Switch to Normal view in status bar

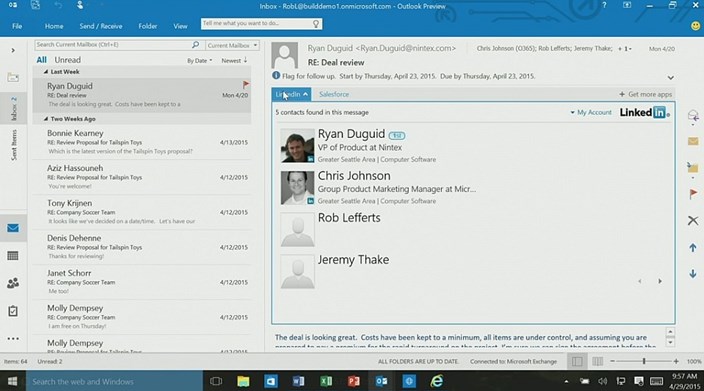[577, 361]
